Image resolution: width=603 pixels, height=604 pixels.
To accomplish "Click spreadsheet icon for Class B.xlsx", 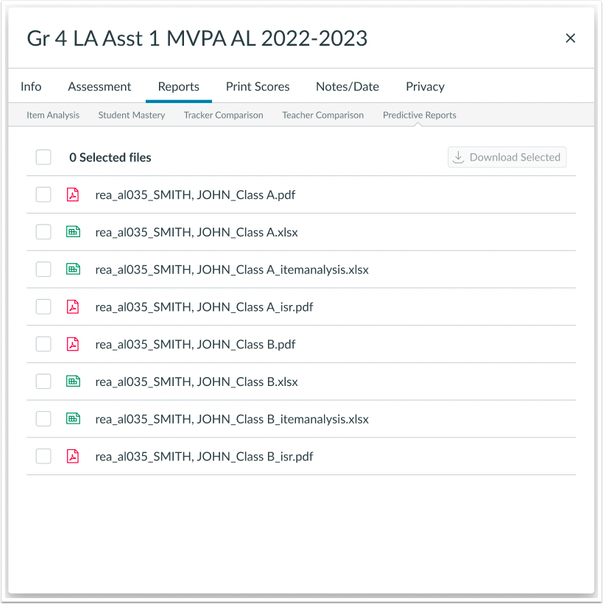I will (x=72, y=381).
